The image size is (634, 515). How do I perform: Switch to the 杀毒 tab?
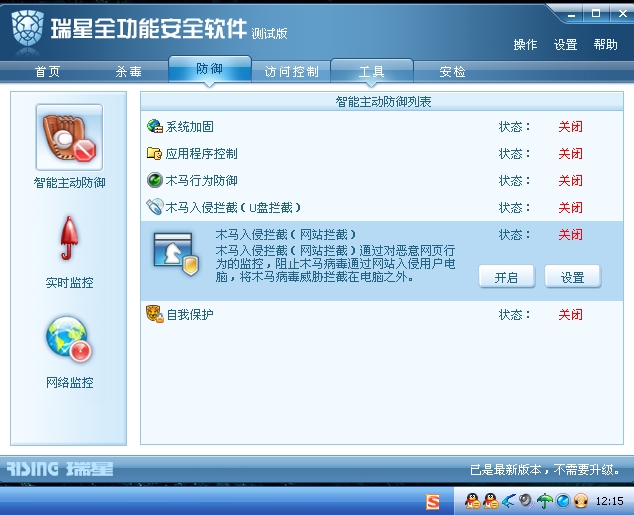pos(129,72)
